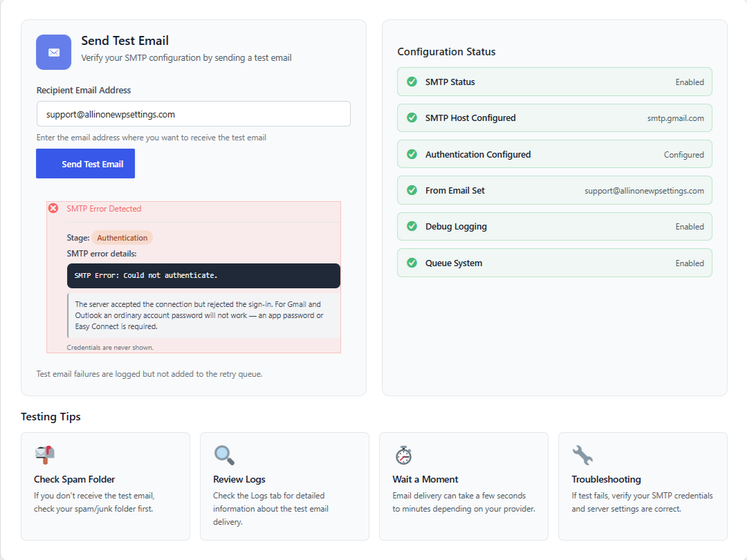The width and height of the screenshot is (747, 560).
Task: Click the 'Authentication Configured' label
Action: pyautogui.click(x=478, y=154)
